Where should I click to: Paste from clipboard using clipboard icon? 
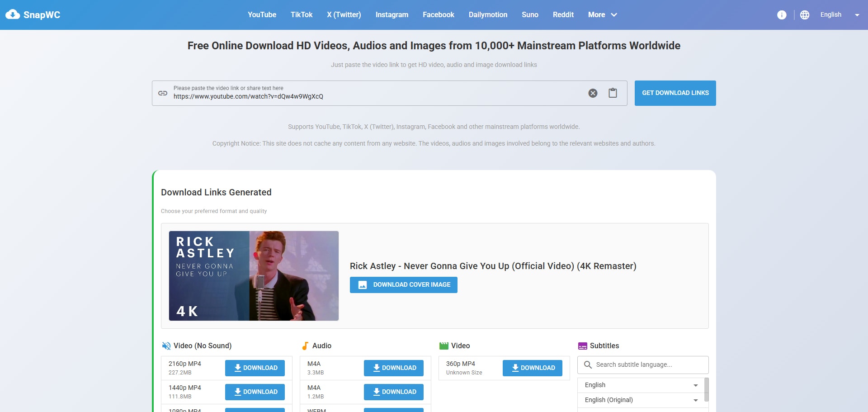pyautogui.click(x=613, y=93)
